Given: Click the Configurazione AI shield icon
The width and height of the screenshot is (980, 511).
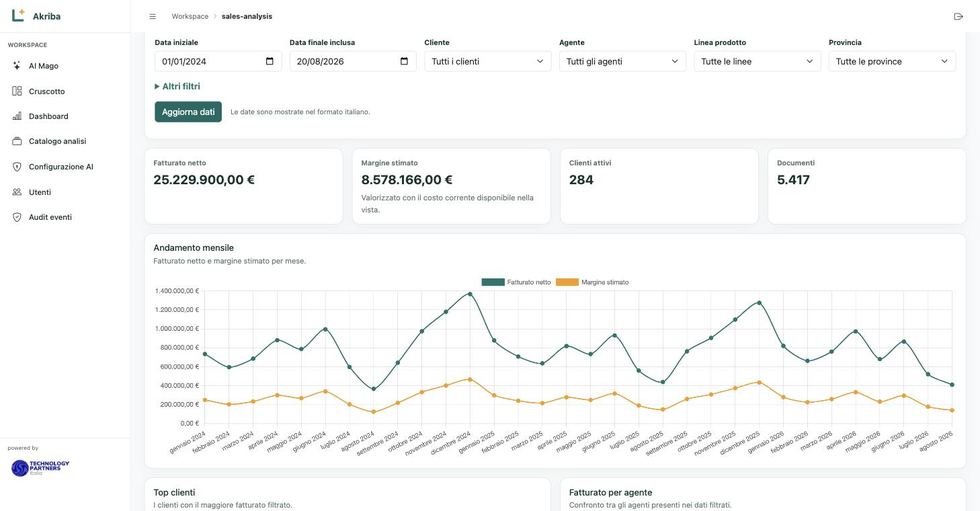Looking at the screenshot, I should [x=17, y=167].
